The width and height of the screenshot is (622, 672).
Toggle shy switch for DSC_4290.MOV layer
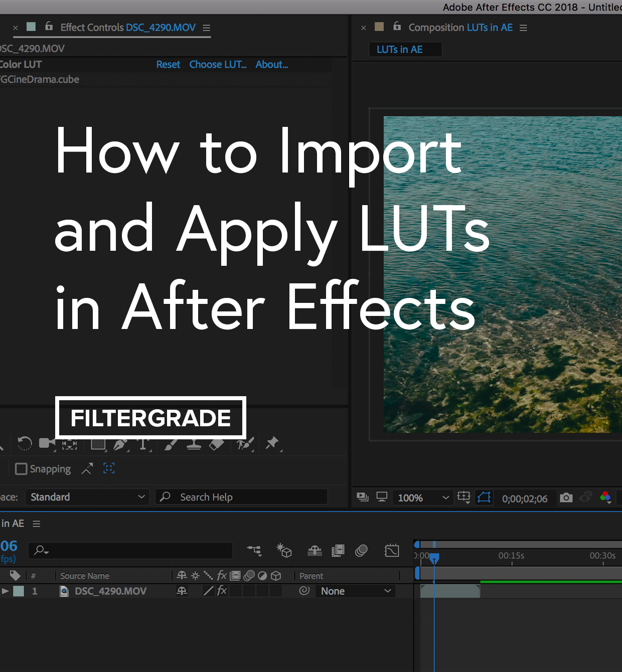coord(182,591)
